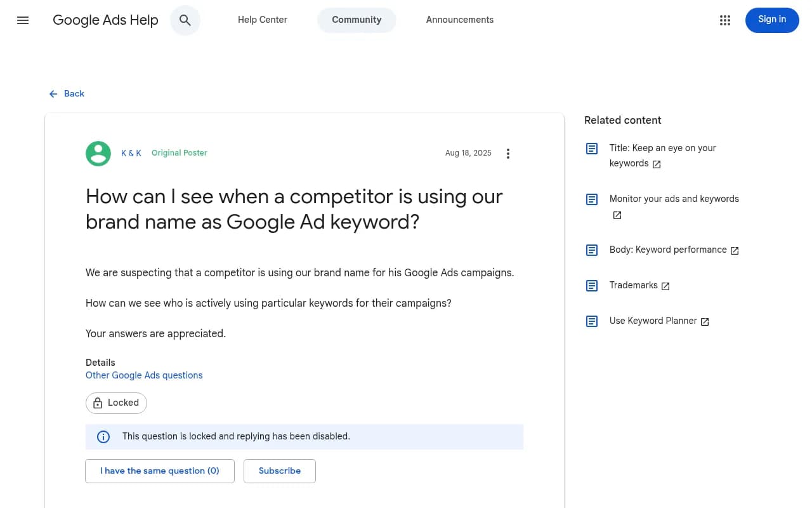
Task: Click the search magnifier icon
Action: click(185, 20)
